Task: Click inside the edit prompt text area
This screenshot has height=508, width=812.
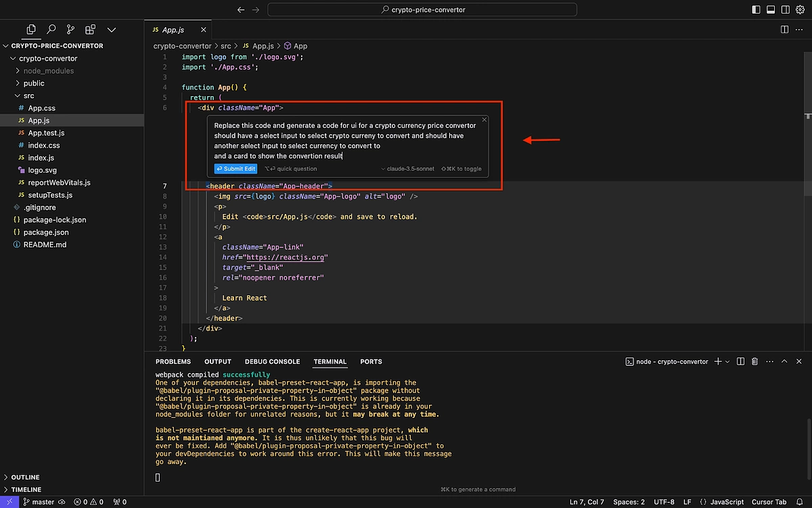Action: (345, 140)
